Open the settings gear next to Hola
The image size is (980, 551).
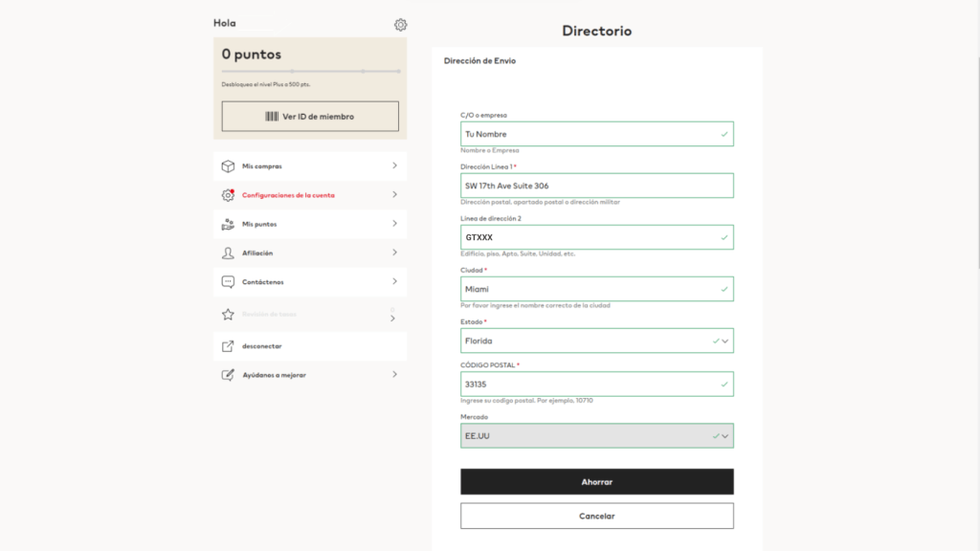[x=401, y=24]
